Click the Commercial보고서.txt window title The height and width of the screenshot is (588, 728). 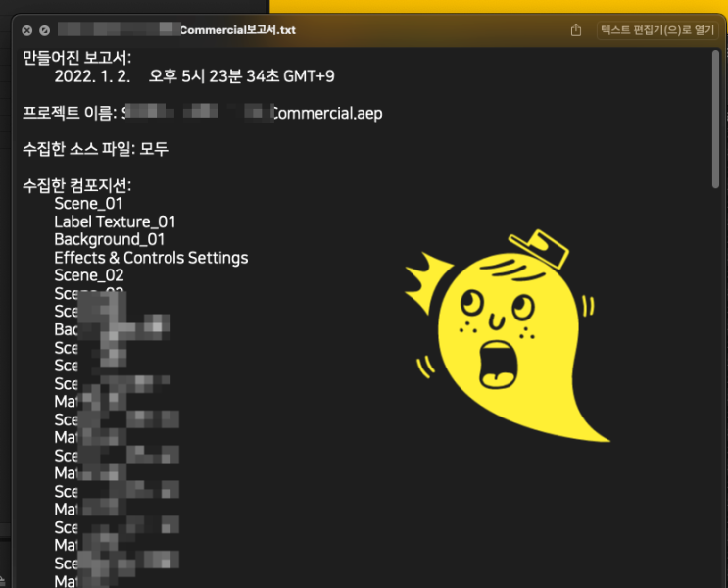[x=238, y=30]
